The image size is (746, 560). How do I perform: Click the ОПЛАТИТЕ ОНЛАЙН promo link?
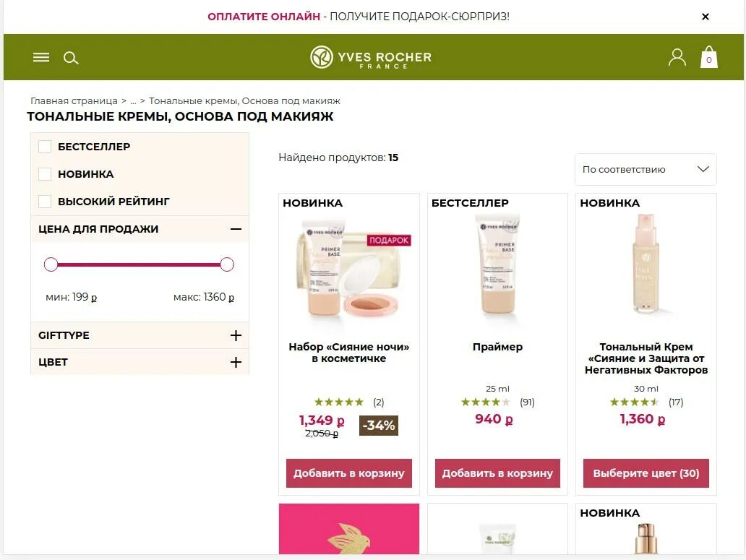coord(264,16)
